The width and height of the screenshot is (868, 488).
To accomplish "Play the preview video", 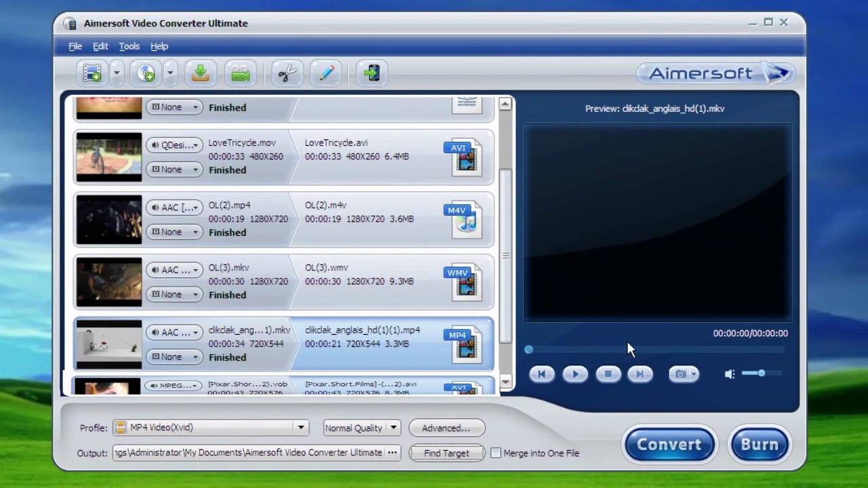I will [575, 374].
